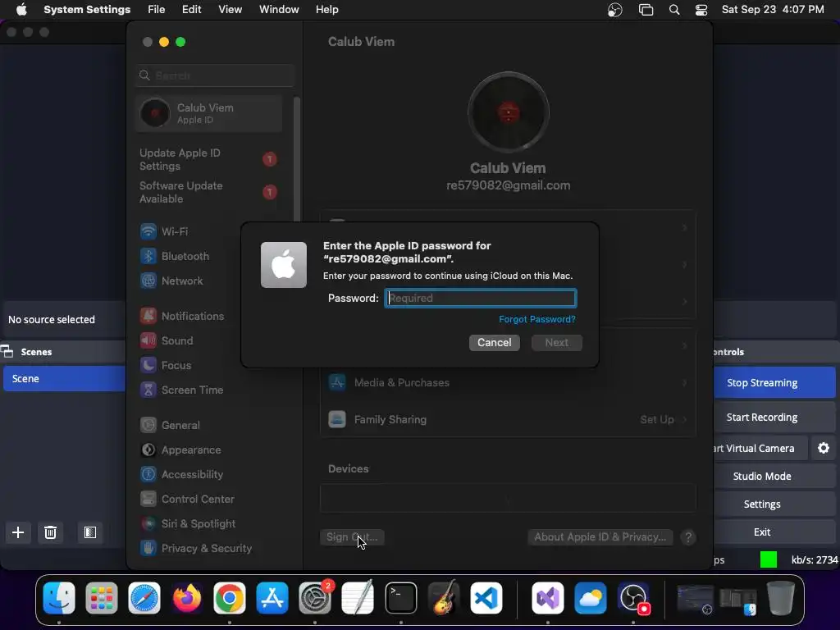Open Safari from the Dock

point(144,598)
